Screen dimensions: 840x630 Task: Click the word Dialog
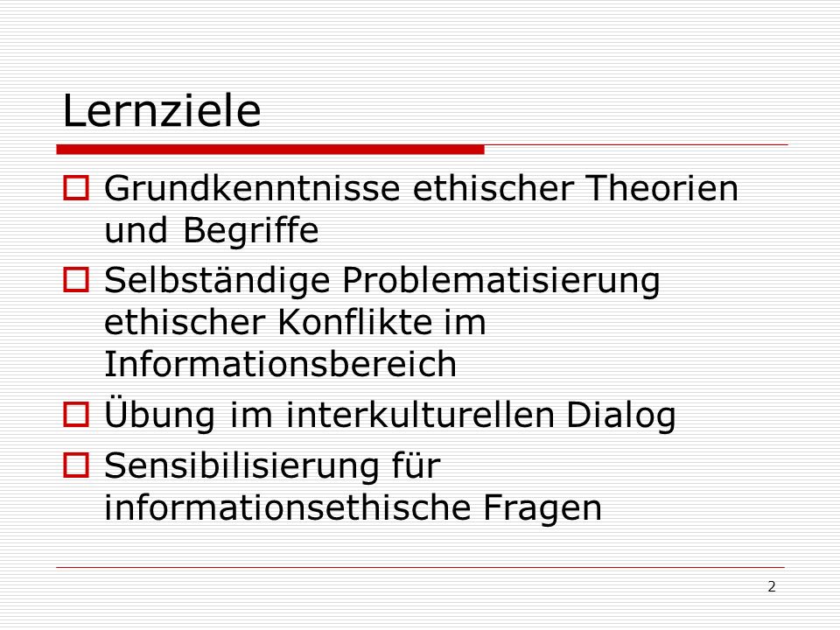coord(621,416)
